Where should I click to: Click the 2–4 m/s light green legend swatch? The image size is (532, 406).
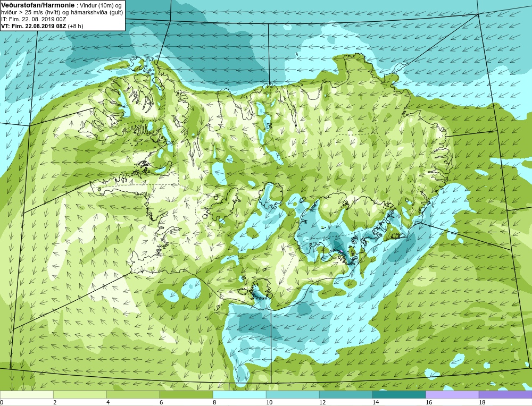[x=80, y=394]
